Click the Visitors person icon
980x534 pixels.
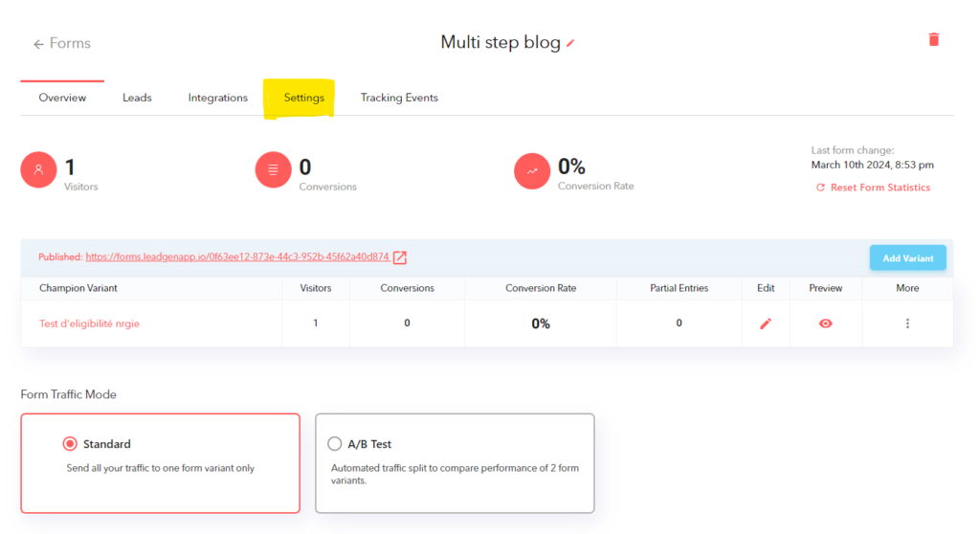click(38, 169)
